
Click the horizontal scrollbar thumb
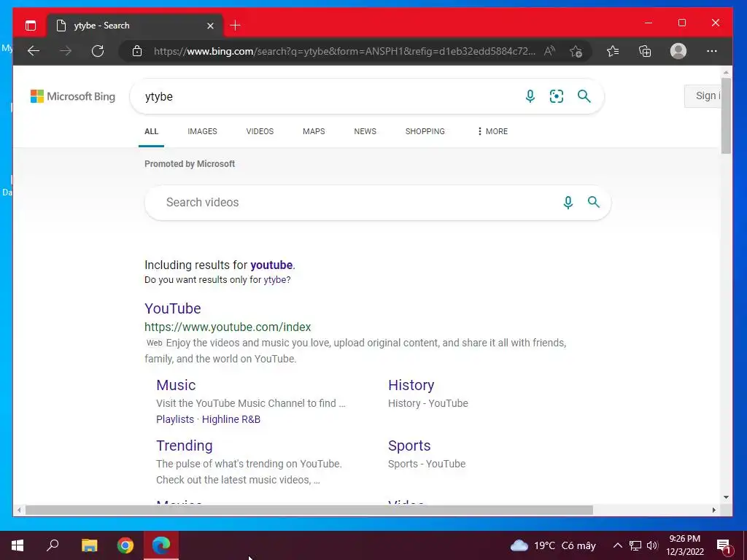pos(309,510)
